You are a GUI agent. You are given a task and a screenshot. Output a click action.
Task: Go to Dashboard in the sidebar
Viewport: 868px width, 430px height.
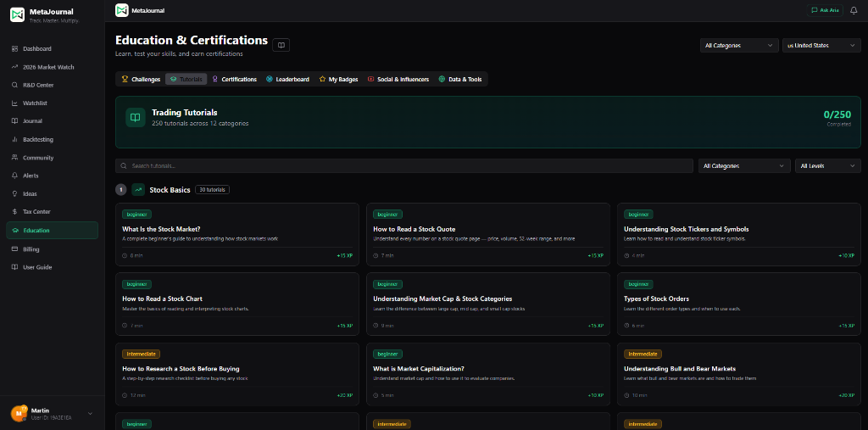point(52,48)
